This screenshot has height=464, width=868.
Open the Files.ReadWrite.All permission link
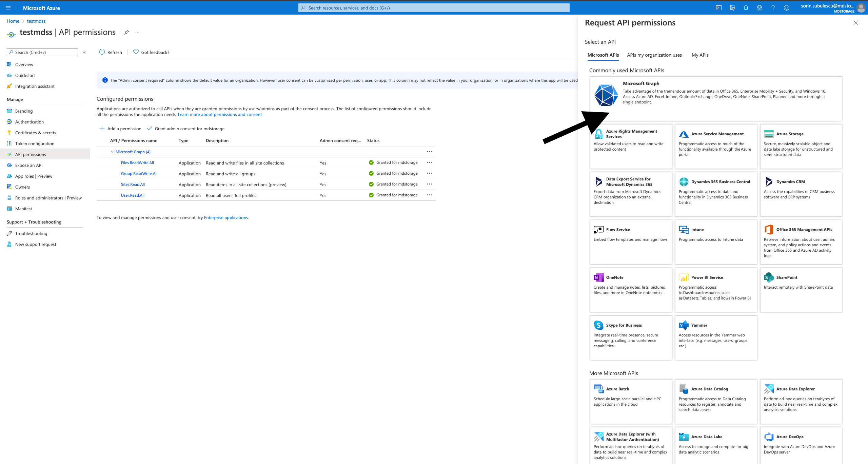pos(137,163)
